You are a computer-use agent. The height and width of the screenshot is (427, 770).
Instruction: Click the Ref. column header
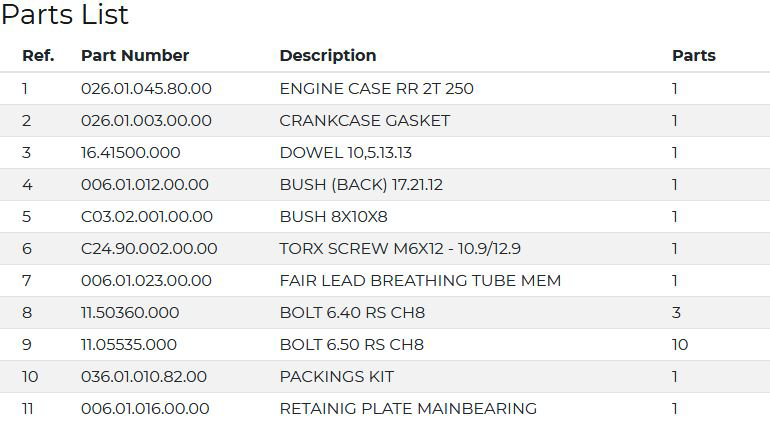coord(38,55)
